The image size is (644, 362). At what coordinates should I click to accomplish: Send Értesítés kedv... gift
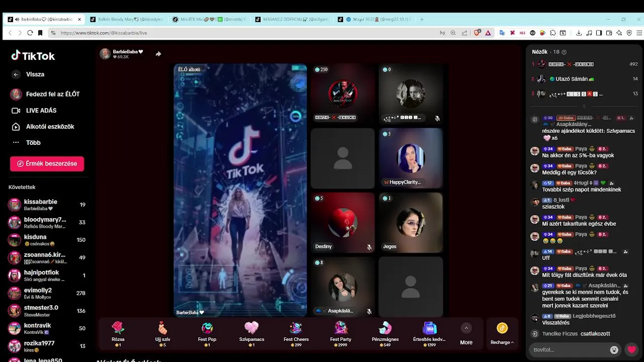coord(429,333)
